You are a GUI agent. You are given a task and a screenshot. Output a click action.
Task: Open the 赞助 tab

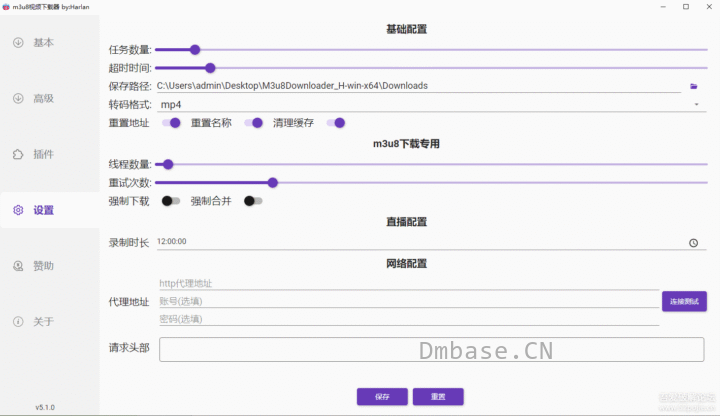[x=50, y=266]
